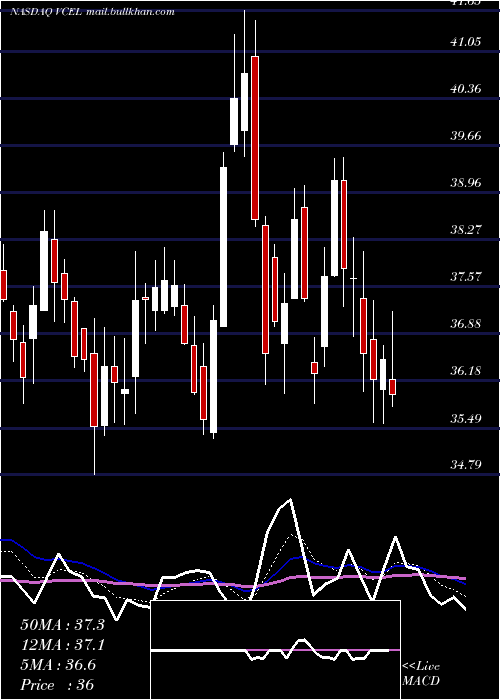Viewport: 500px width, 700px height.
Task: Click the 40.36 price axis label
Action: click(466, 88)
